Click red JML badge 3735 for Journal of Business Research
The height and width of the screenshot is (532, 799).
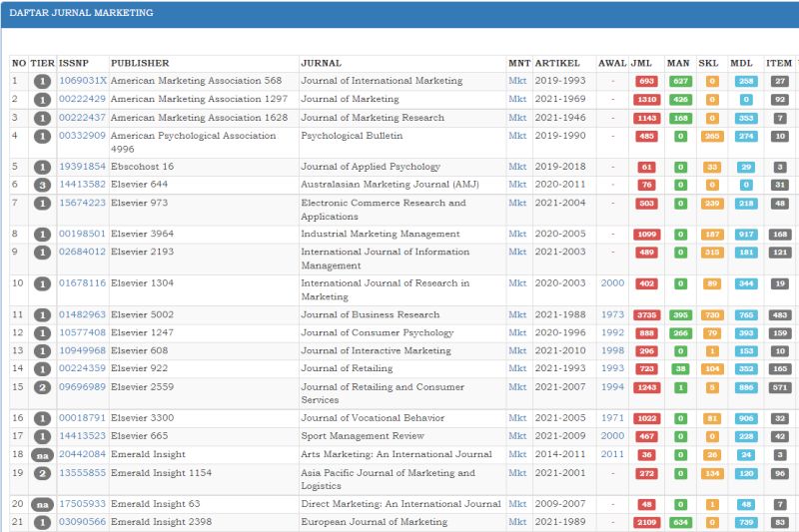(x=646, y=315)
